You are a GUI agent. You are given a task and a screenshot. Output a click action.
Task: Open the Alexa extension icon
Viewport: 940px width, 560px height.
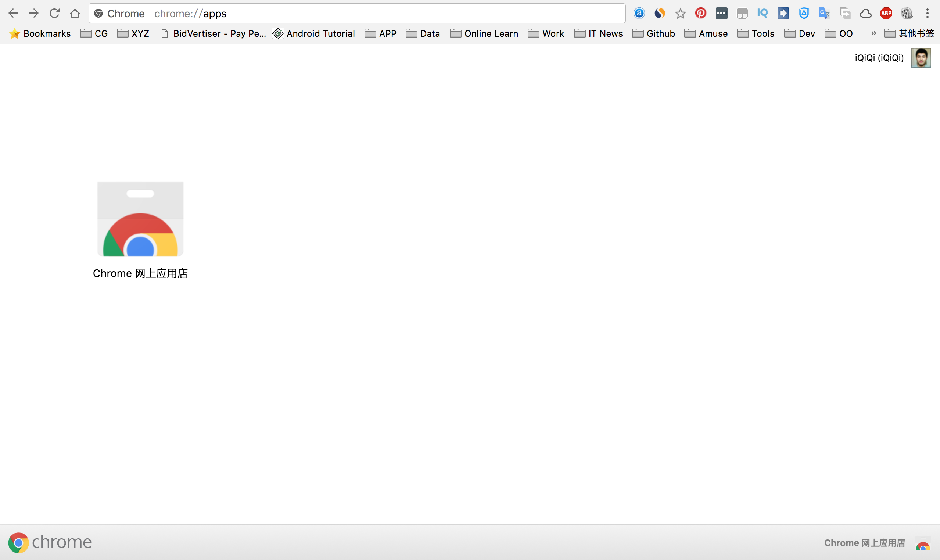[639, 14]
